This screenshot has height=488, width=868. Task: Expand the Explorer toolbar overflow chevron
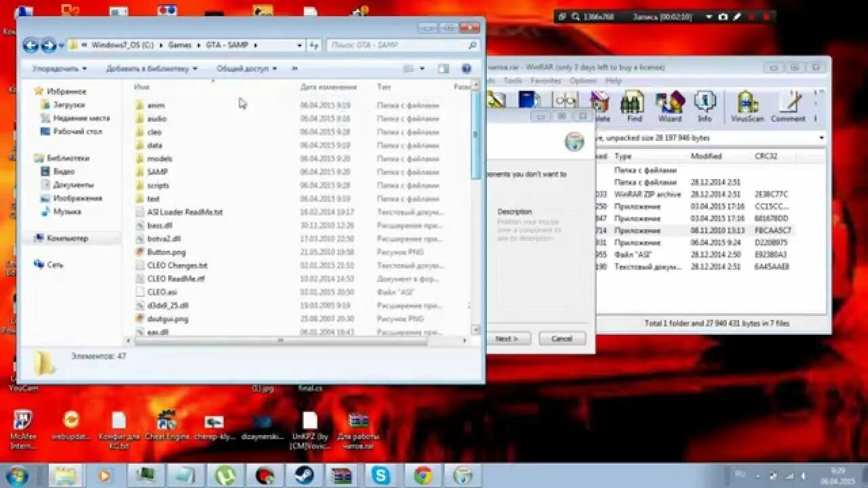[294, 68]
